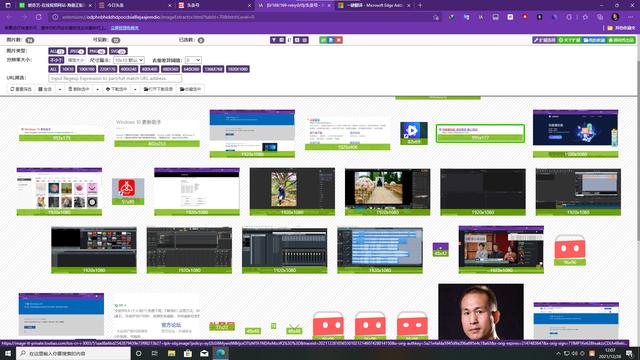Click the 1920x1080 resolution filter button
Viewport: 640px width, 360px height.
(238, 69)
